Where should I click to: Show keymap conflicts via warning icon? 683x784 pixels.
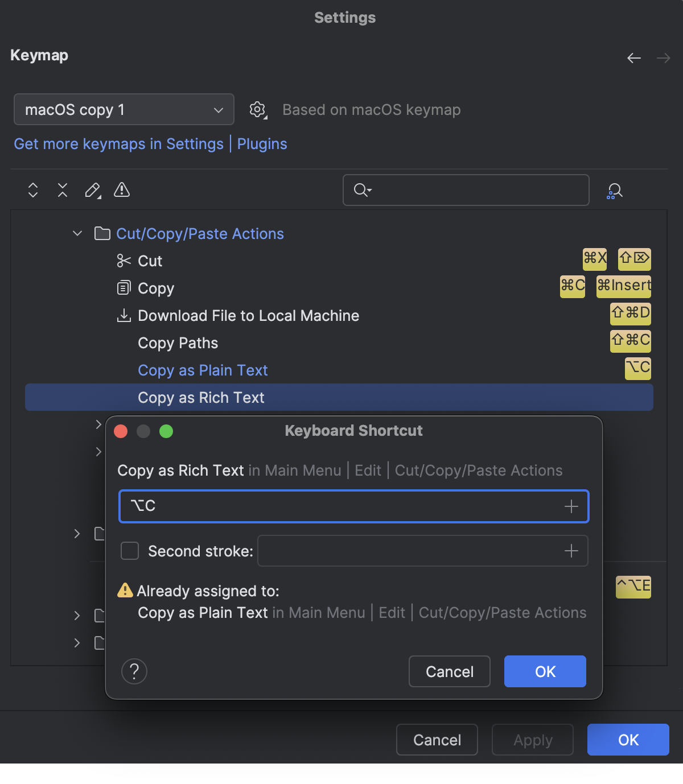click(122, 190)
